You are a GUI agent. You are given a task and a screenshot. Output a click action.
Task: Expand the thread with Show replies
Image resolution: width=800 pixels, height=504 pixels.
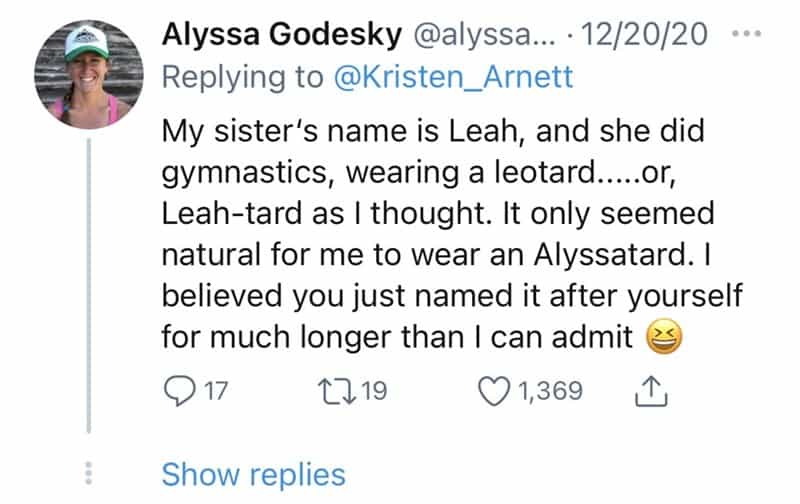(x=253, y=473)
